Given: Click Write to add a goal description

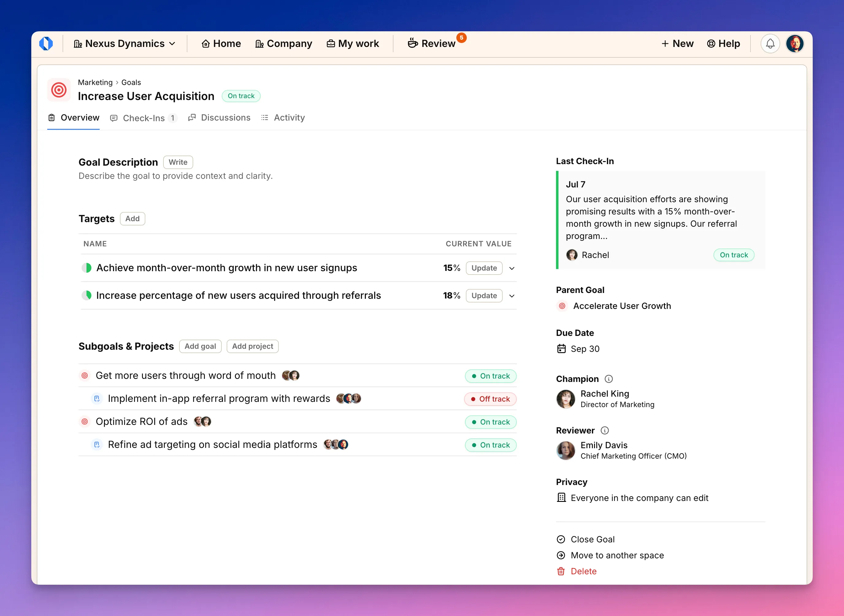Looking at the screenshot, I should tap(178, 162).
